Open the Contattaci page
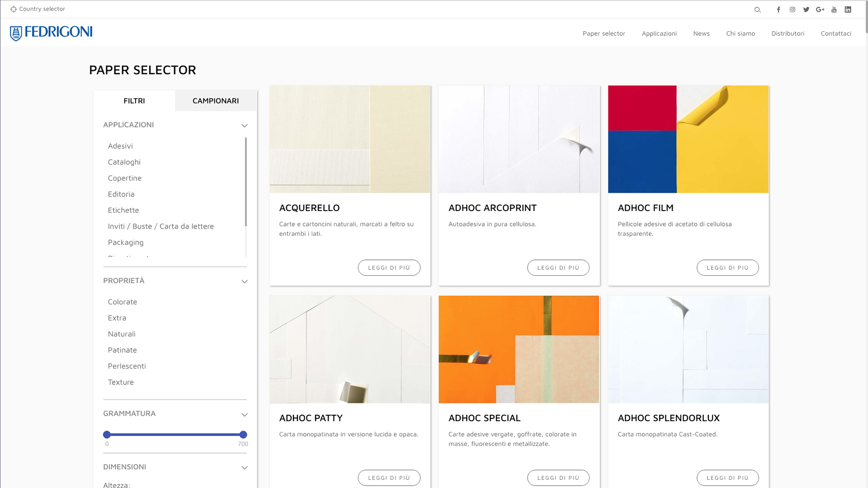The width and height of the screenshot is (868, 488). [x=836, y=33]
